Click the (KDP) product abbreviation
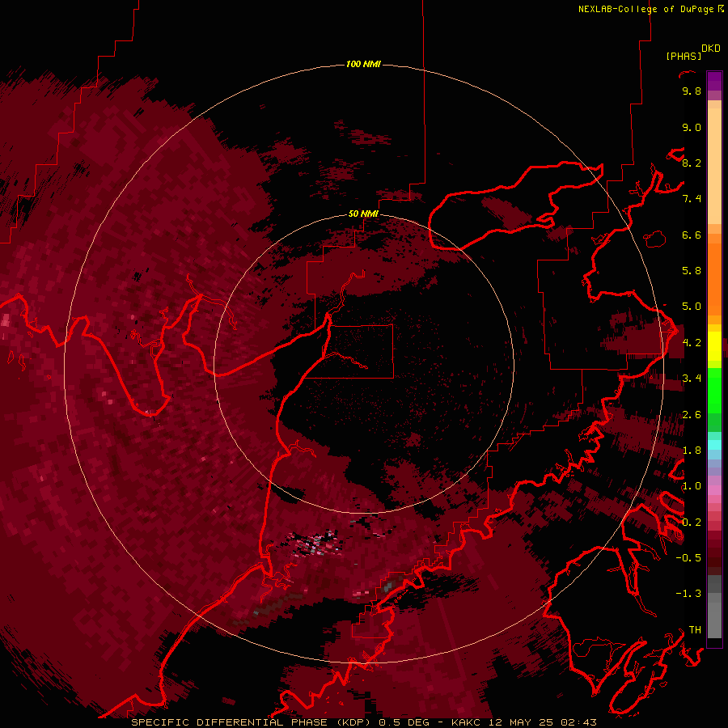Image resolution: width=728 pixels, height=728 pixels. point(355,722)
